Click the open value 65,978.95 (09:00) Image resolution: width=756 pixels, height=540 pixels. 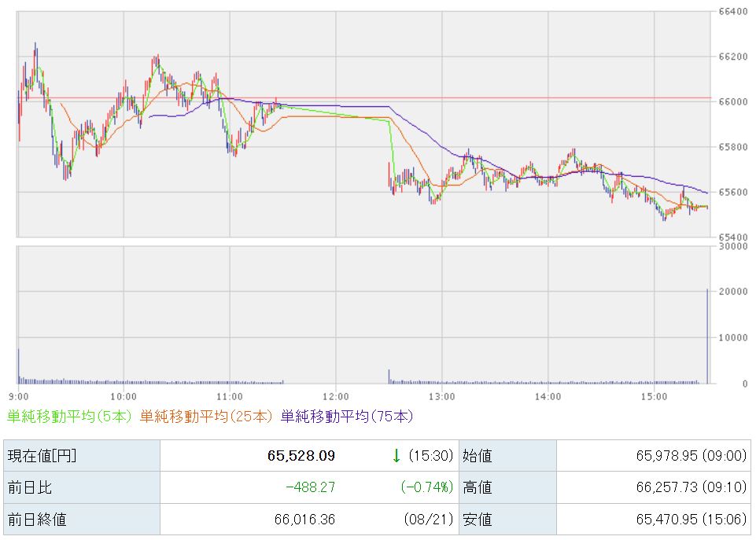click(691, 456)
